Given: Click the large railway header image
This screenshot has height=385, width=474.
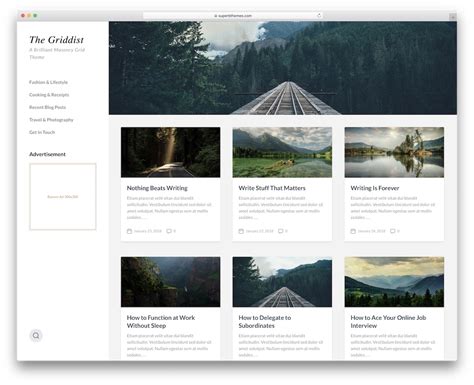Looking at the screenshot, I should (x=283, y=68).
